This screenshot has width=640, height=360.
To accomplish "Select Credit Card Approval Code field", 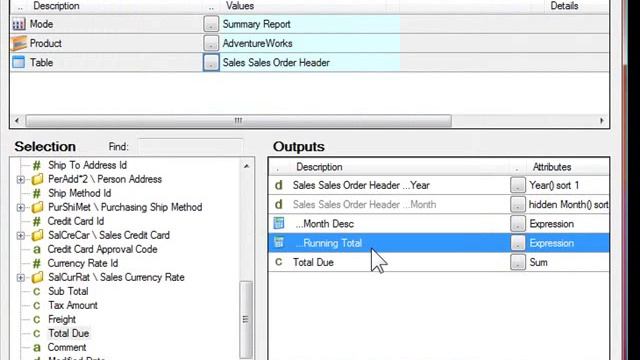I will pyautogui.click(x=102, y=249).
